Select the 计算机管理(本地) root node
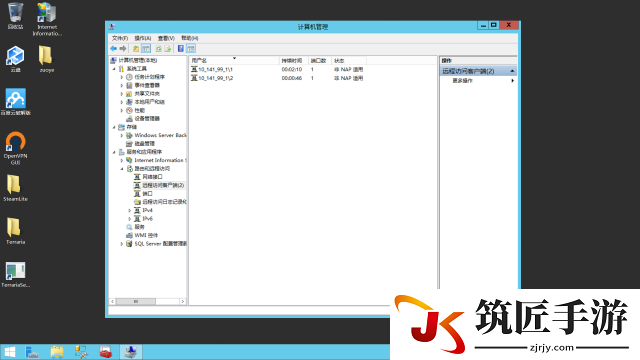The image size is (640, 360). (x=138, y=60)
